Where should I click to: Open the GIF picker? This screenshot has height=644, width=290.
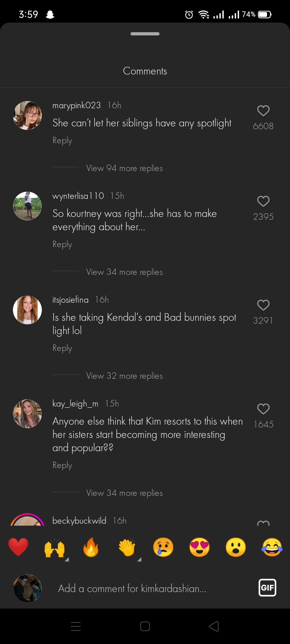(x=267, y=588)
